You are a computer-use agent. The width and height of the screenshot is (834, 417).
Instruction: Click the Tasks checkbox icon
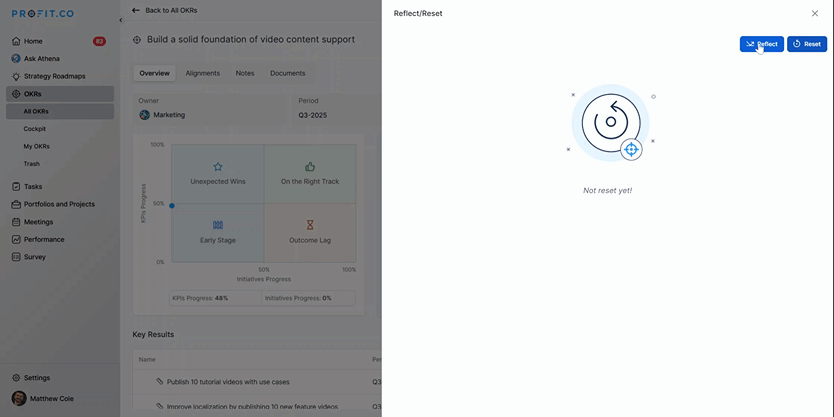pyautogui.click(x=16, y=187)
